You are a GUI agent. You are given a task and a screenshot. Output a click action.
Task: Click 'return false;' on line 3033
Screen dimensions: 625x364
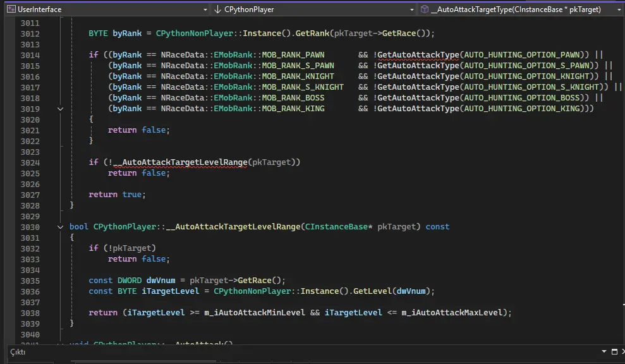(x=138, y=259)
